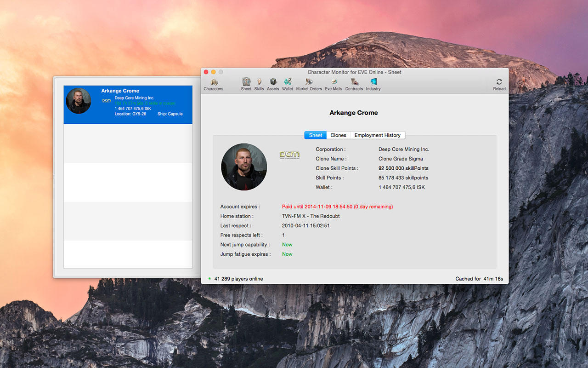The width and height of the screenshot is (588, 368).
Task: Open the Industry toolbar icon
Action: (373, 84)
